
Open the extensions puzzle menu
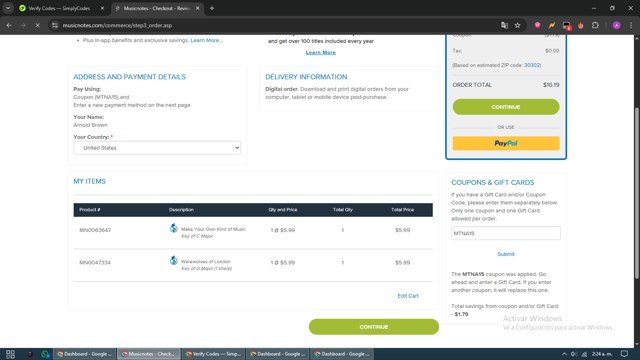coord(595,25)
